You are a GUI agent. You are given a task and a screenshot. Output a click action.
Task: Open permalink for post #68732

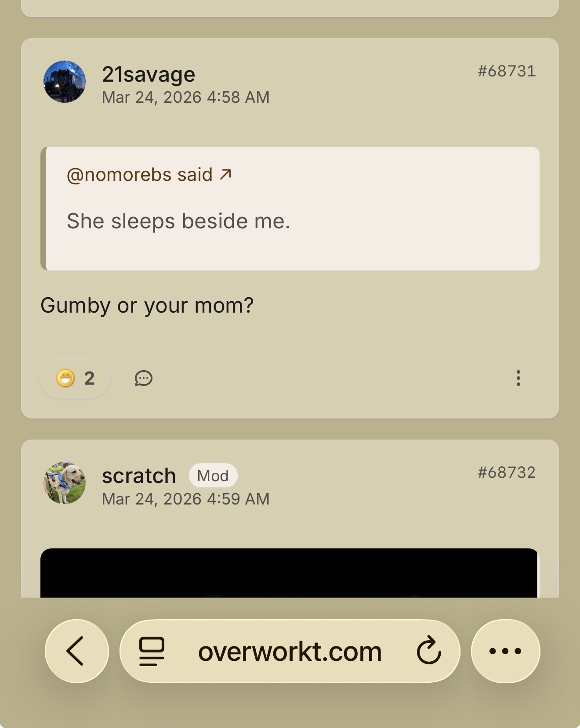507,472
